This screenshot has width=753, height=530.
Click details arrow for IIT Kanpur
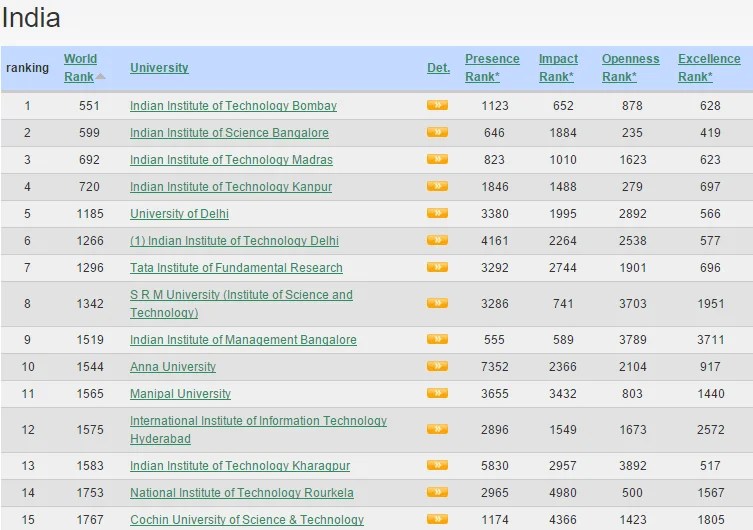(x=437, y=186)
